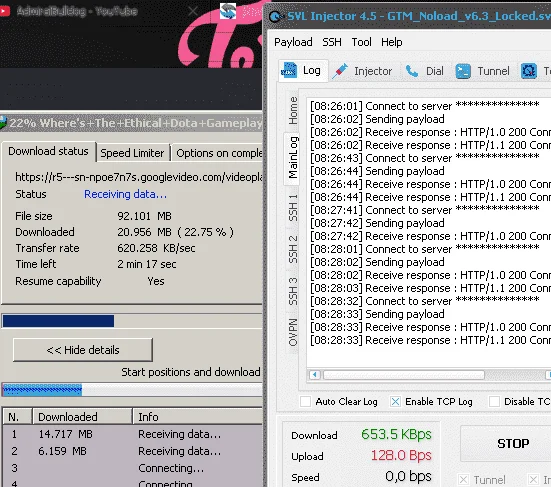Open the Speed Limiter tab
551x487 pixels.
click(x=132, y=153)
